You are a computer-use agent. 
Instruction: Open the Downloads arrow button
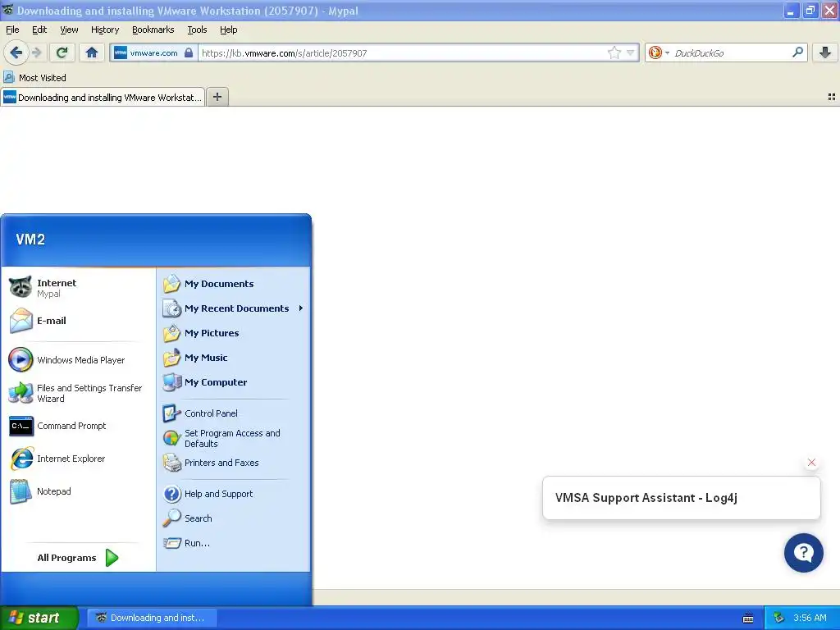click(x=825, y=52)
